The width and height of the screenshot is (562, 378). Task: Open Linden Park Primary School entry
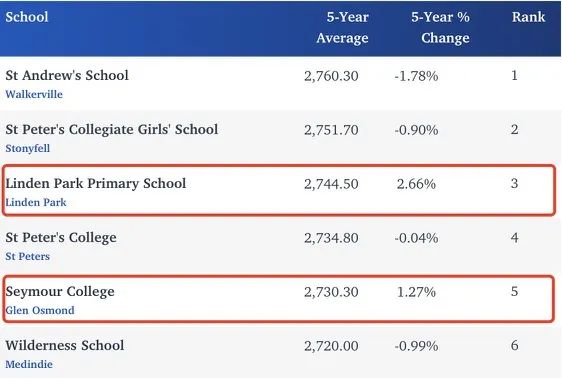[96, 183]
